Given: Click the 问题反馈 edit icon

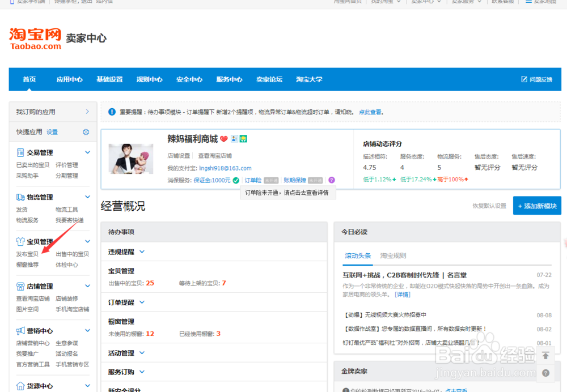Looking at the screenshot, I should coord(524,79).
